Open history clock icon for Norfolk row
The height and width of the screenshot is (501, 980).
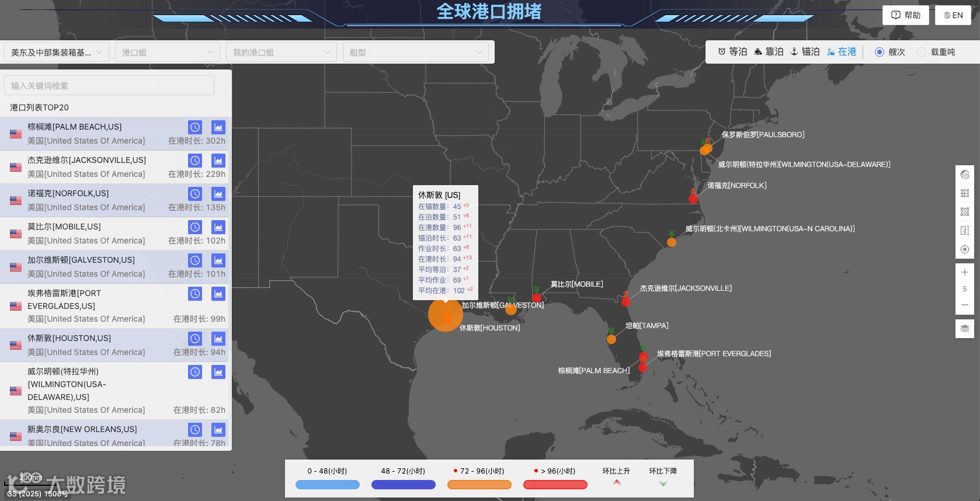(195, 194)
